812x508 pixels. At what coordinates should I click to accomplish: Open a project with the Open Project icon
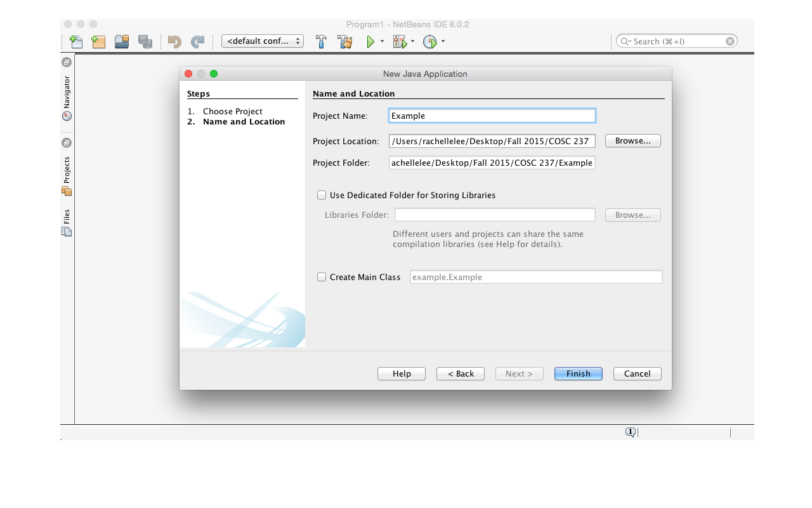pos(121,41)
